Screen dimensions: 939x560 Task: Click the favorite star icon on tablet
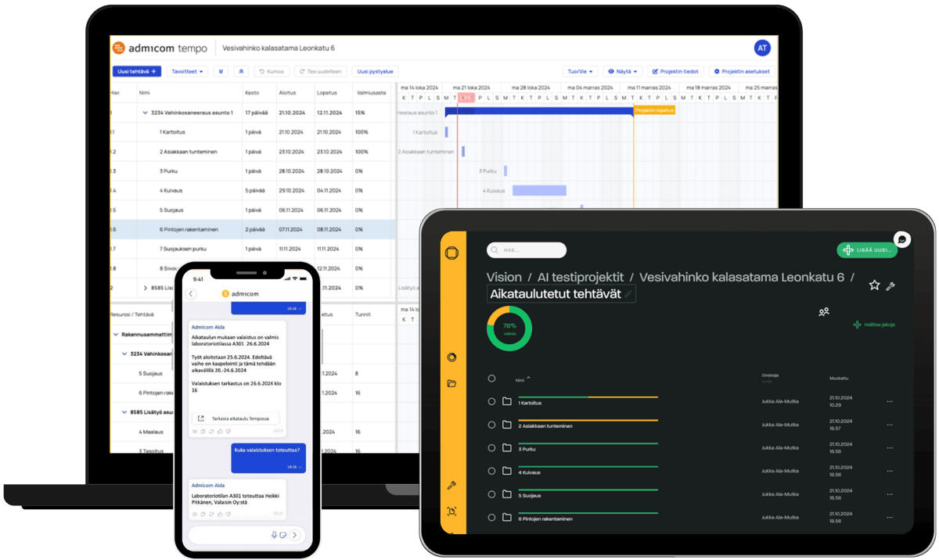(x=874, y=285)
